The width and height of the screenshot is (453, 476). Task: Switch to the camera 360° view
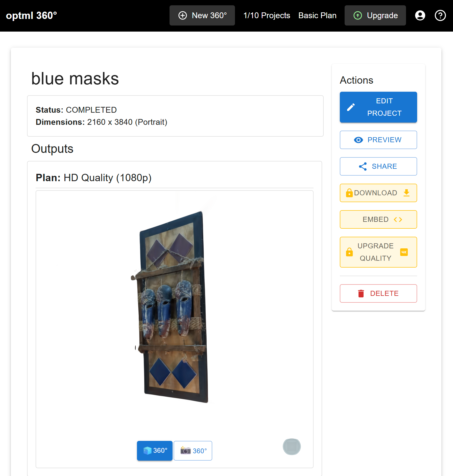tap(193, 450)
